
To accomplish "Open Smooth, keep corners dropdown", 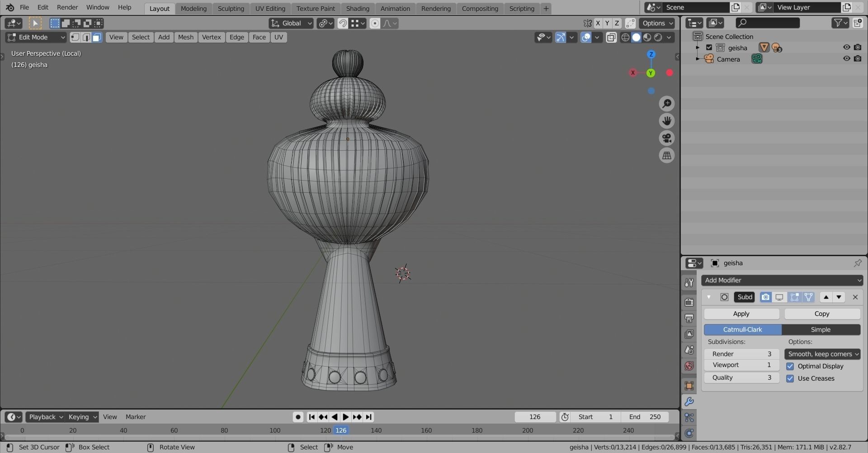I will pos(822,354).
